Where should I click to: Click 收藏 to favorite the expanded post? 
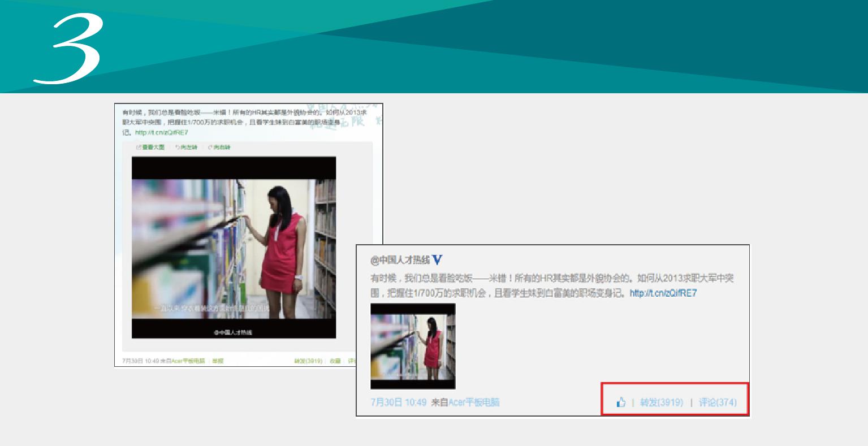335,361
